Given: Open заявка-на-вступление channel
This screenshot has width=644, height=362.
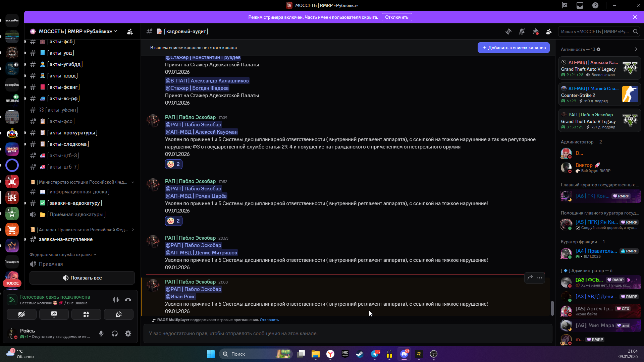Looking at the screenshot, I should coord(65,239).
